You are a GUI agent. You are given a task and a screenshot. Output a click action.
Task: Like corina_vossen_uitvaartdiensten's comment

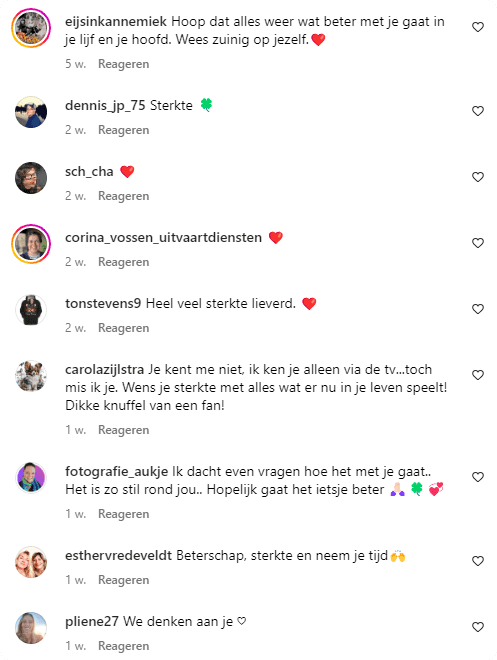pyautogui.click(x=478, y=243)
